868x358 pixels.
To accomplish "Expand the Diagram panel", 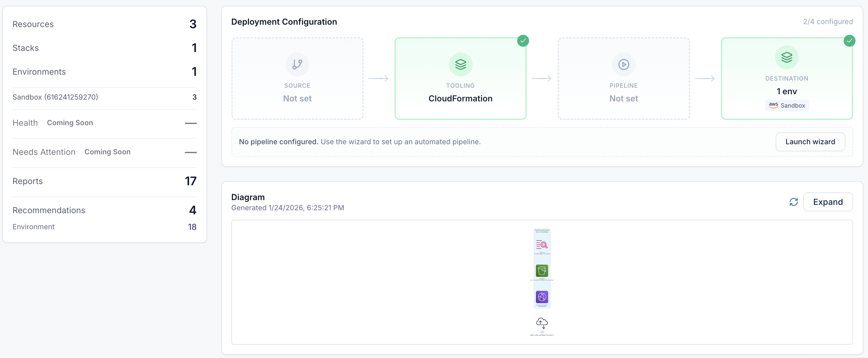I will [828, 202].
